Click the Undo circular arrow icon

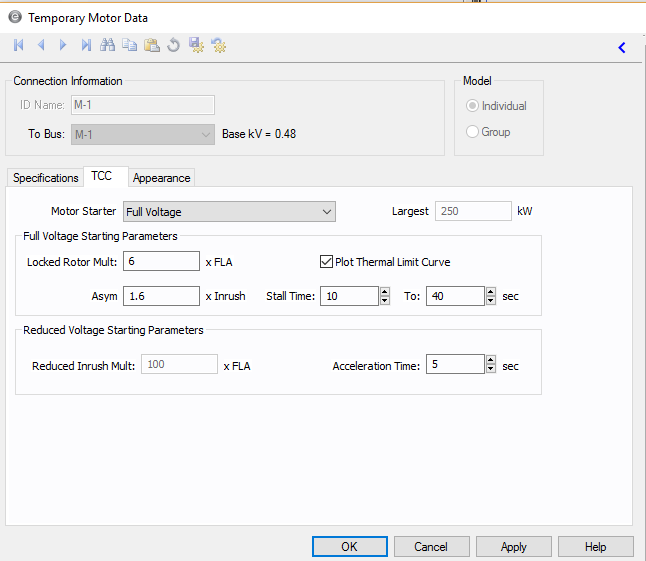[x=173, y=45]
